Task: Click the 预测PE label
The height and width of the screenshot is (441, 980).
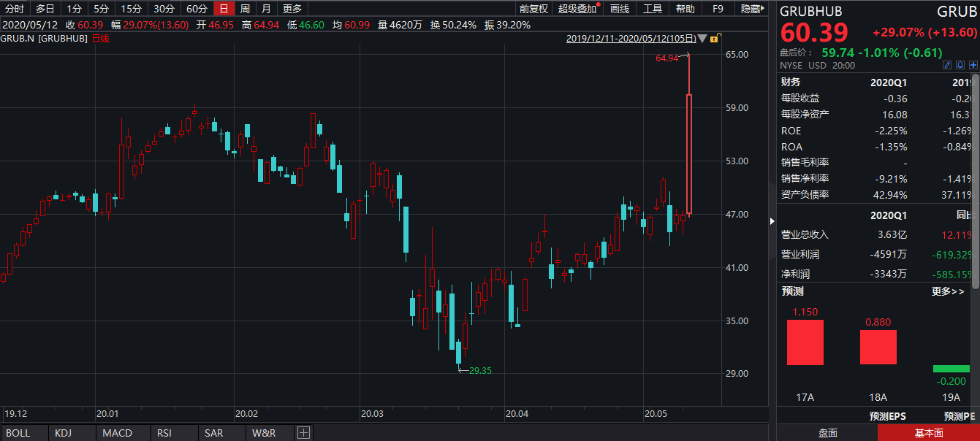Action: 960,416
